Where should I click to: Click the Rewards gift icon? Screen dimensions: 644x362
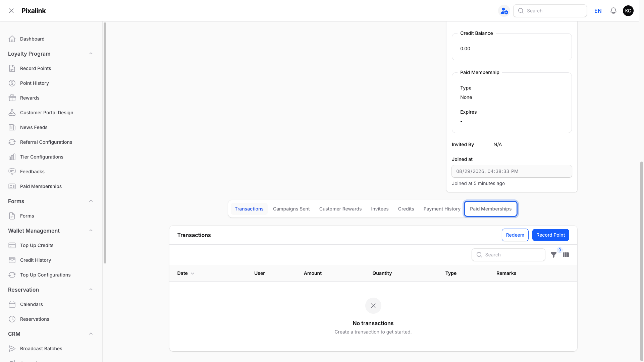12,98
